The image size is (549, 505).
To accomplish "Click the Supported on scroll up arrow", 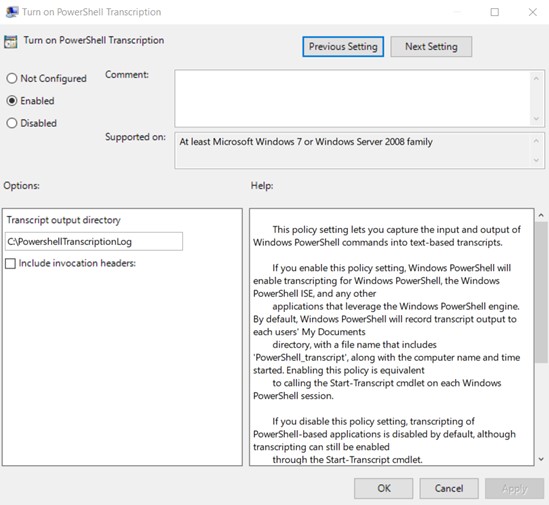I will click(x=536, y=141).
